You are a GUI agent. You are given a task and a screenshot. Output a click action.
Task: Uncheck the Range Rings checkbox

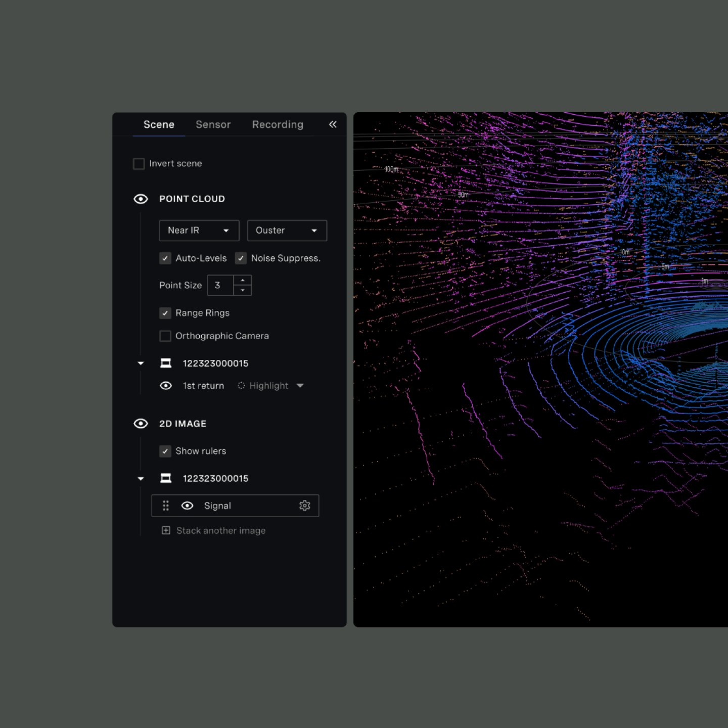tap(165, 313)
